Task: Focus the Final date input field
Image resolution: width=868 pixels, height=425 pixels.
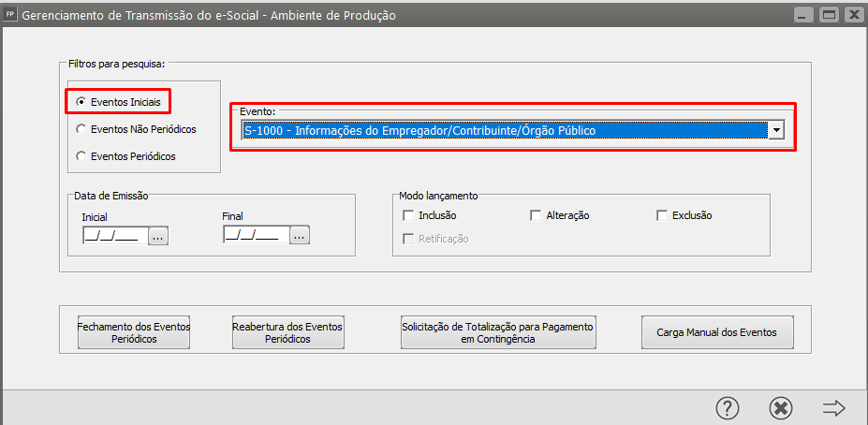Action: (257, 236)
